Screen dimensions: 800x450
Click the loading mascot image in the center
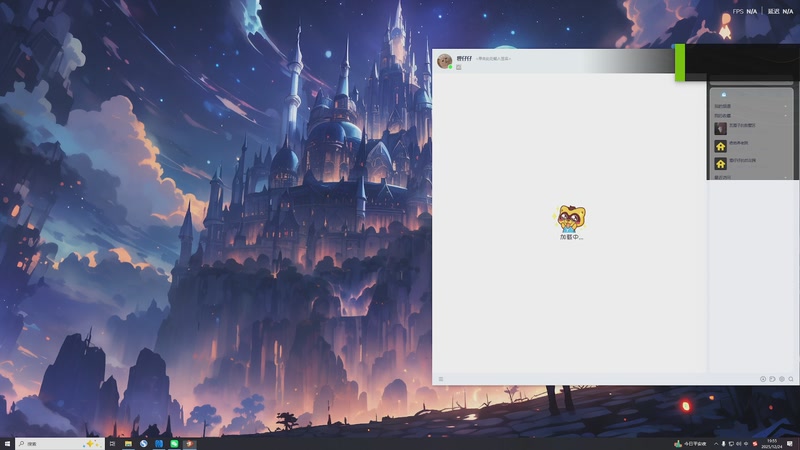(571, 219)
